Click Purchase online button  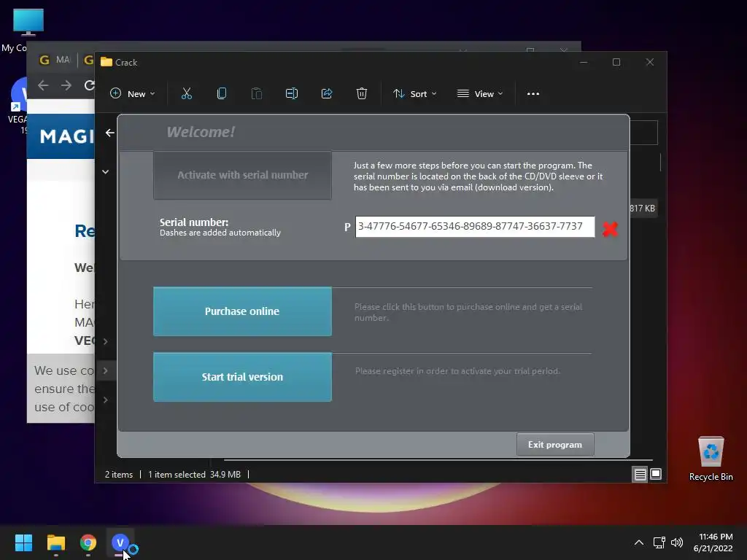pos(242,311)
